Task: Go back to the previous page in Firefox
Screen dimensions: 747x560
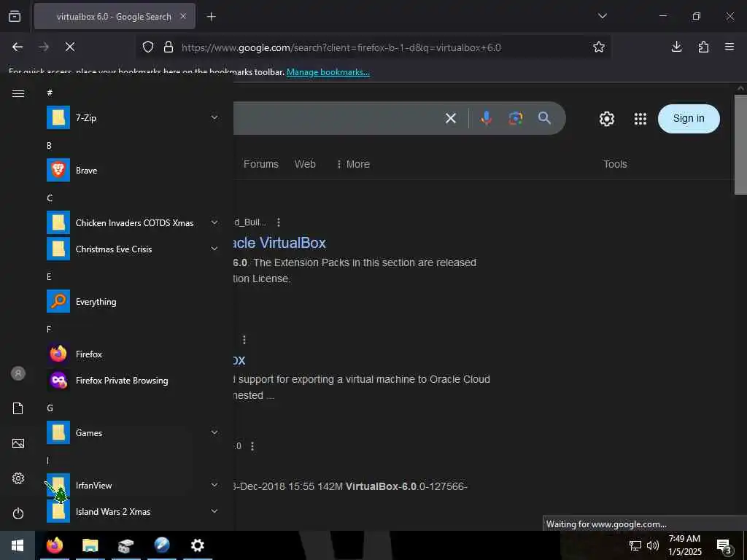Action: (x=18, y=47)
